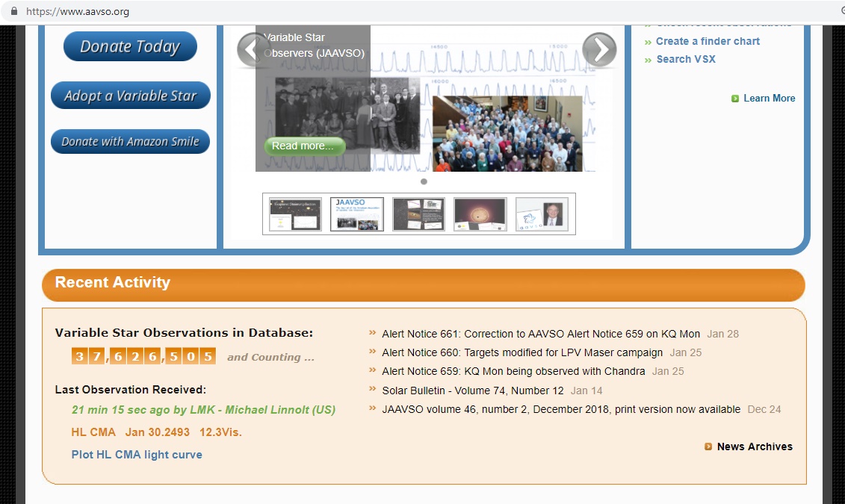Open Alert Notice 661 about KQ Mon
The width and height of the screenshot is (845, 504).
540,334
